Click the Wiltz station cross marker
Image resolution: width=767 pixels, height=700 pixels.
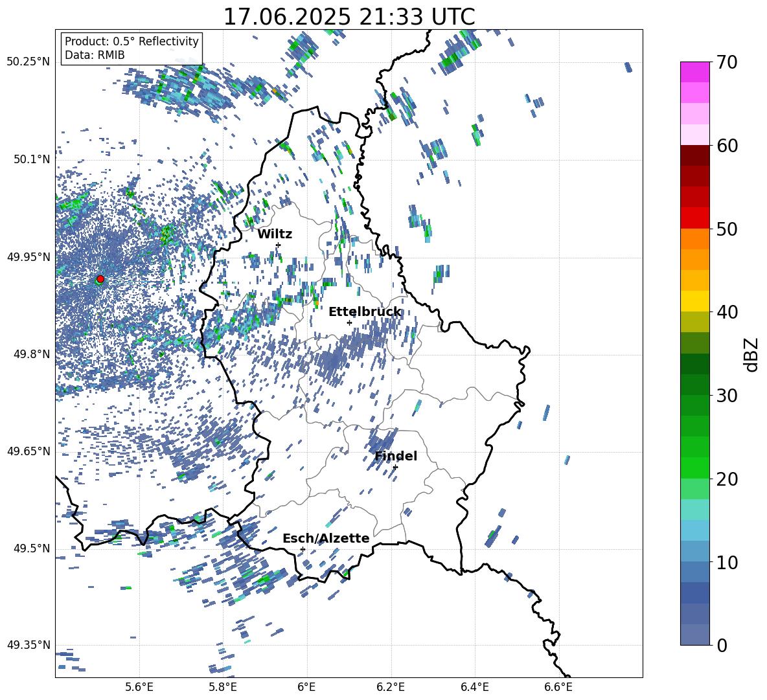[279, 245]
